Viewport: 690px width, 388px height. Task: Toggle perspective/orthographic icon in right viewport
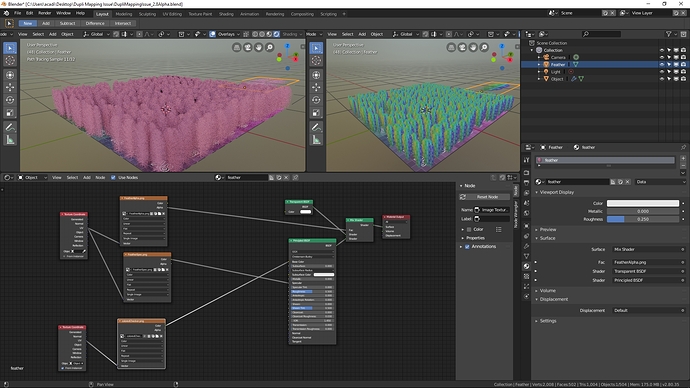click(x=451, y=47)
